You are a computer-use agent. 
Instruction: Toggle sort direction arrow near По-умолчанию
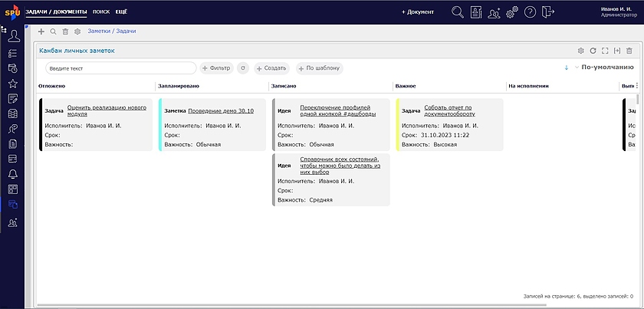coord(567,67)
